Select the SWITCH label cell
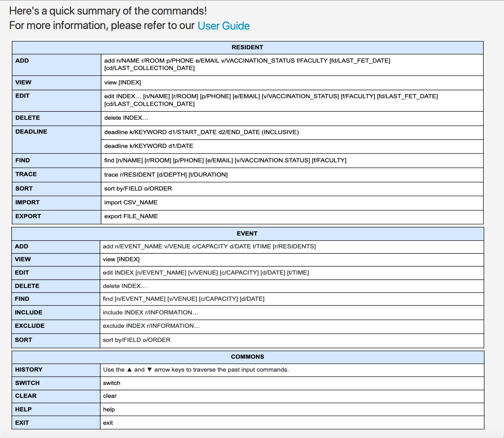The height and width of the screenshot is (438, 504). 56,383
